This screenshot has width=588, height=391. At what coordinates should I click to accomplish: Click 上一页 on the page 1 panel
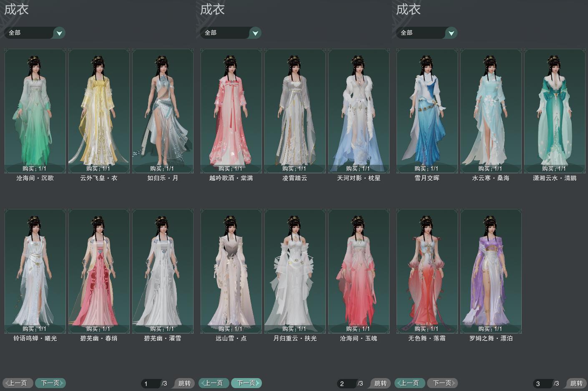[x=18, y=383]
